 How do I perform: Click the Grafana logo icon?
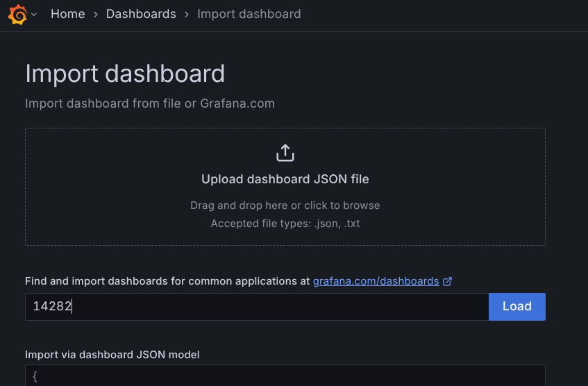[17, 15]
